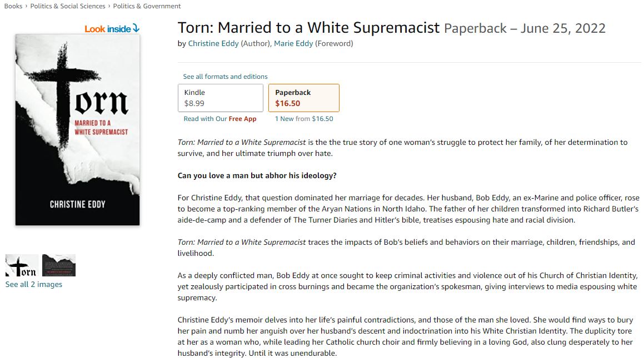The width and height of the screenshot is (644, 358).
Task: Open author Christine Eddy's page
Action: tap(213, 43)
